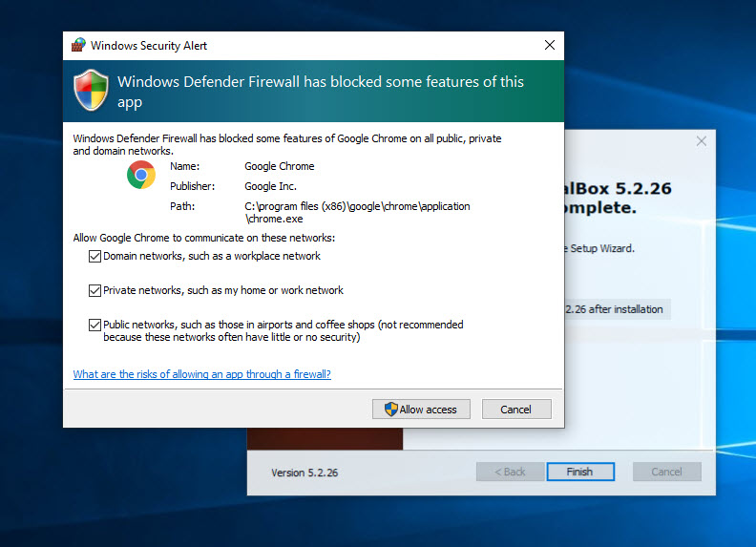Image resolution: width=756 pixels, height=547 pixels.
Task: Click the Allow access button
Action: tap(421, 409)
